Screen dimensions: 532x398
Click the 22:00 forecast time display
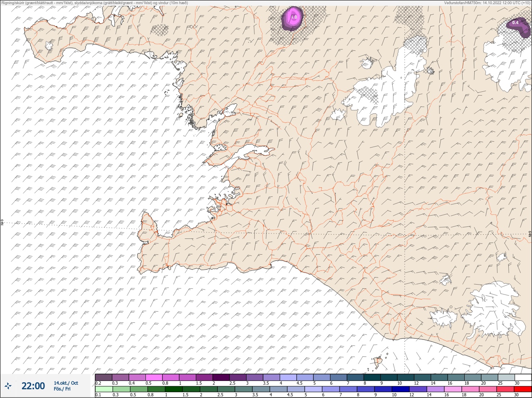(33, 386)
